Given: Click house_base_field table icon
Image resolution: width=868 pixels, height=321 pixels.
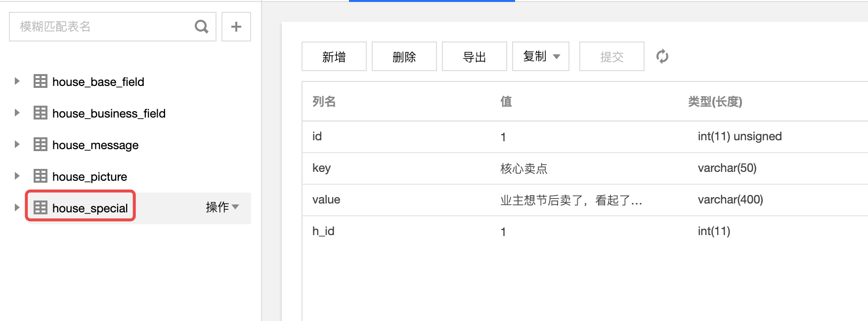Looking at the screenshot, I should [41, 81].
